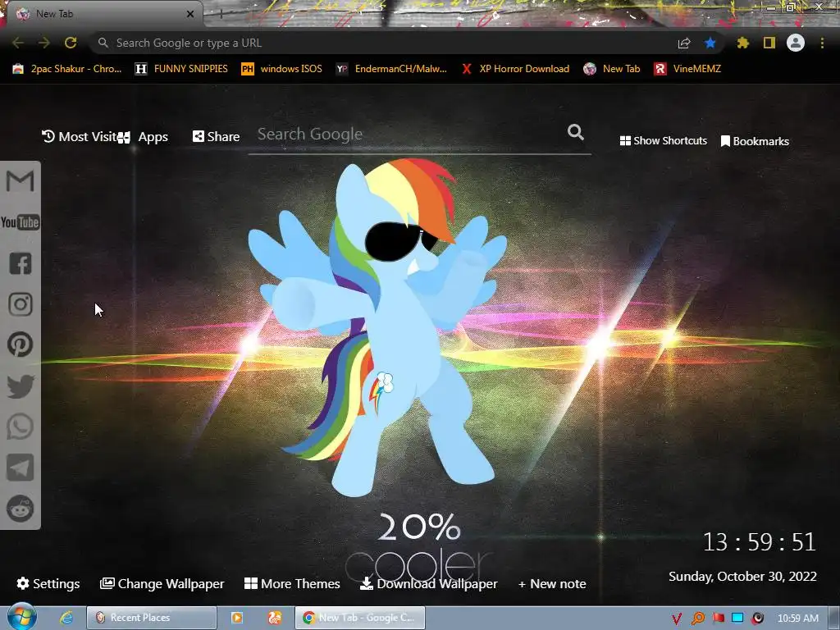840x630 pixels.
Task: Click the red V icon in the system tray
Action: coord(677,619)
